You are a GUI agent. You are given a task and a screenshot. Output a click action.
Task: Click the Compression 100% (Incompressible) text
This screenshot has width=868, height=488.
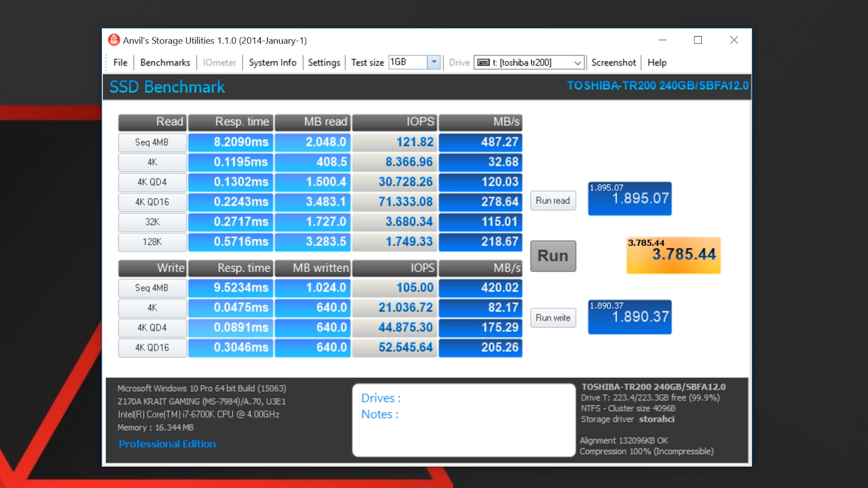(x=646, y=451)
